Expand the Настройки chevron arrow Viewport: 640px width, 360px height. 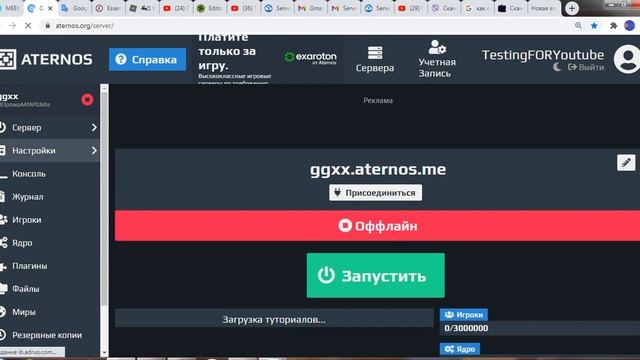pos(94,151)
